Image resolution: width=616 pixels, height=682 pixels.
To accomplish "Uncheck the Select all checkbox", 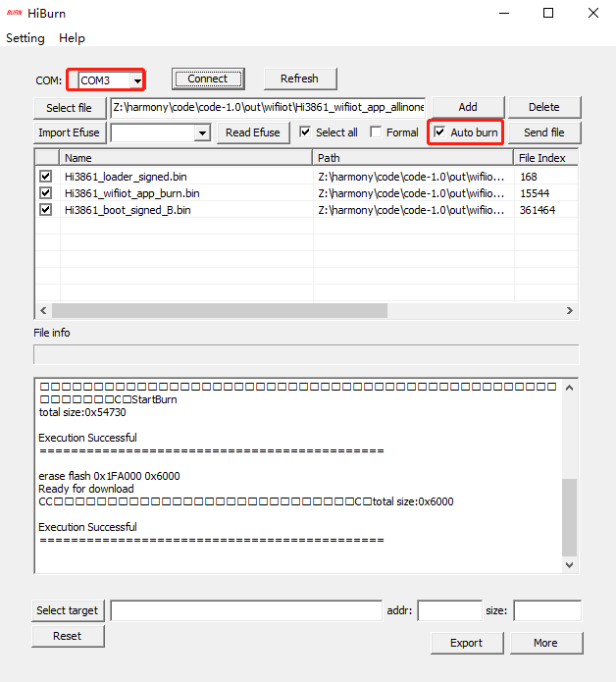I will click(x=305, y=131).
